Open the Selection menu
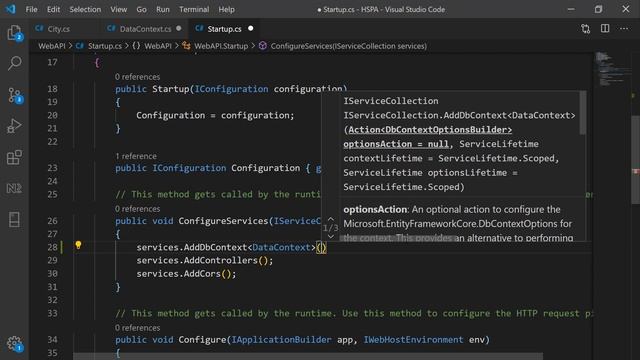This screenshot has width=640, height=360. point(85,9)
